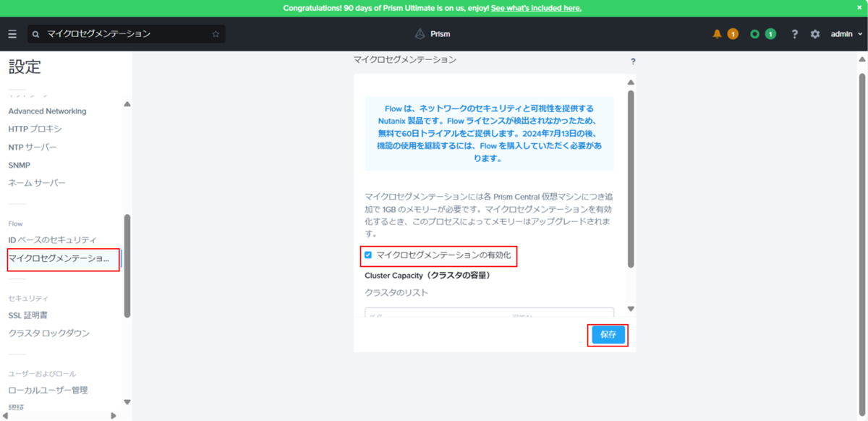Screen dimensions: 868x421
Task: Open ID ベースのセキュリティ settings
Action: pos(52,239)
